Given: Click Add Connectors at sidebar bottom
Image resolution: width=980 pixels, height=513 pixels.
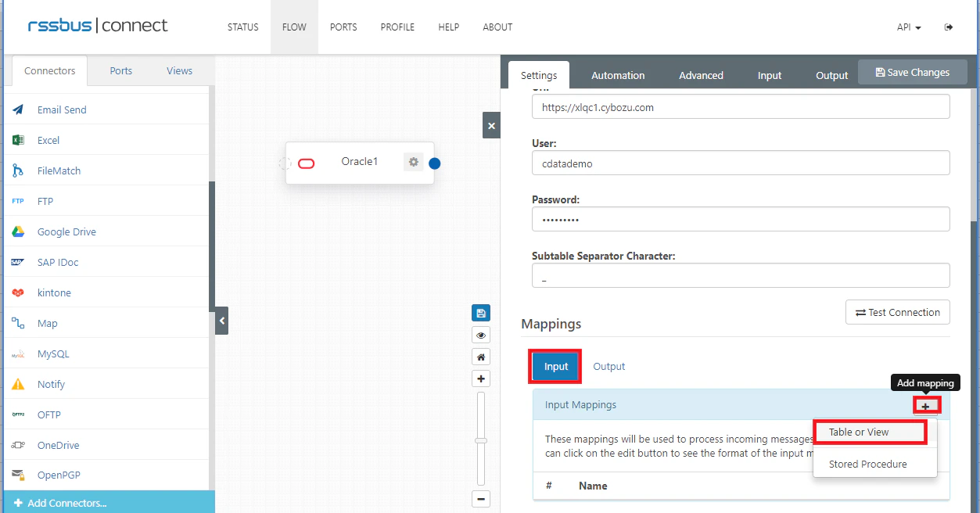Looking at the screenshot, I should [x=109, y=502].
